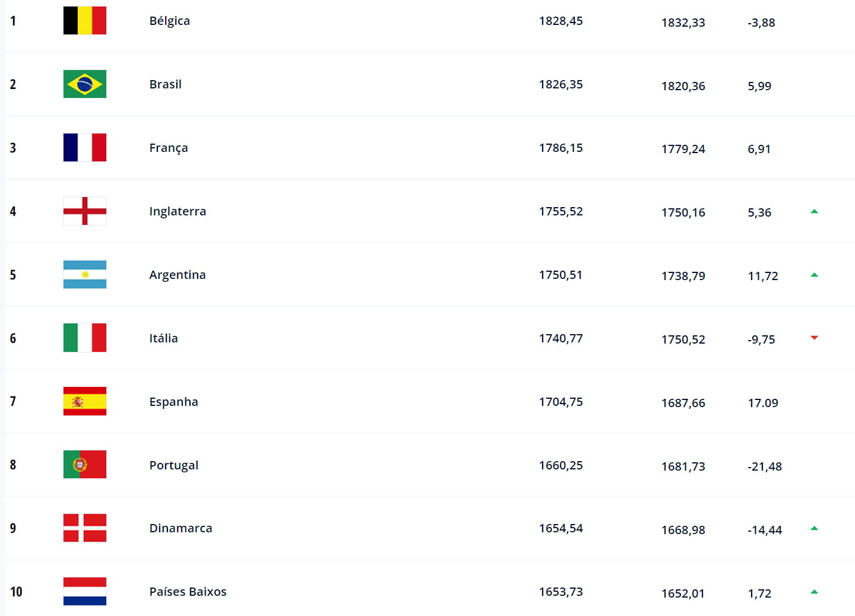Click the Italy flag icon

click(x=85, y=338)
